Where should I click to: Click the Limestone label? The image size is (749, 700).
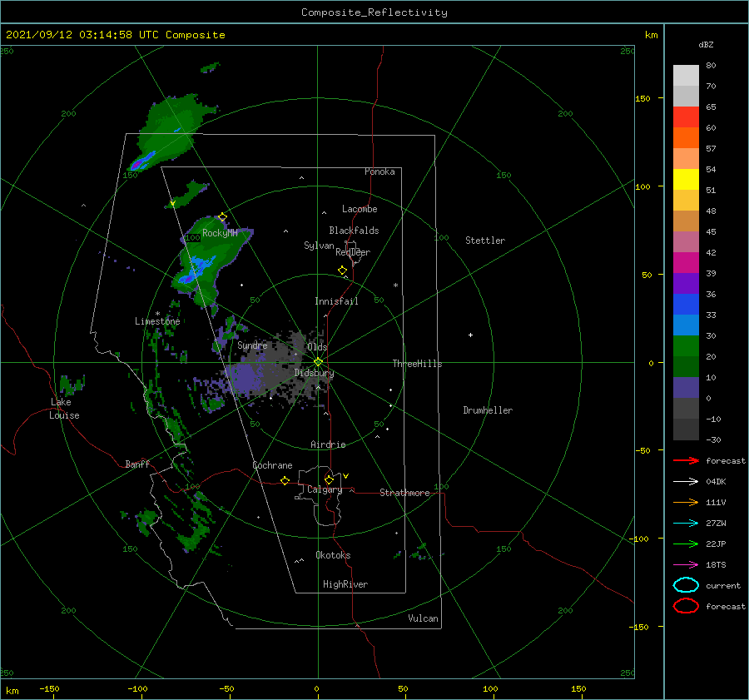click(157, 321)
